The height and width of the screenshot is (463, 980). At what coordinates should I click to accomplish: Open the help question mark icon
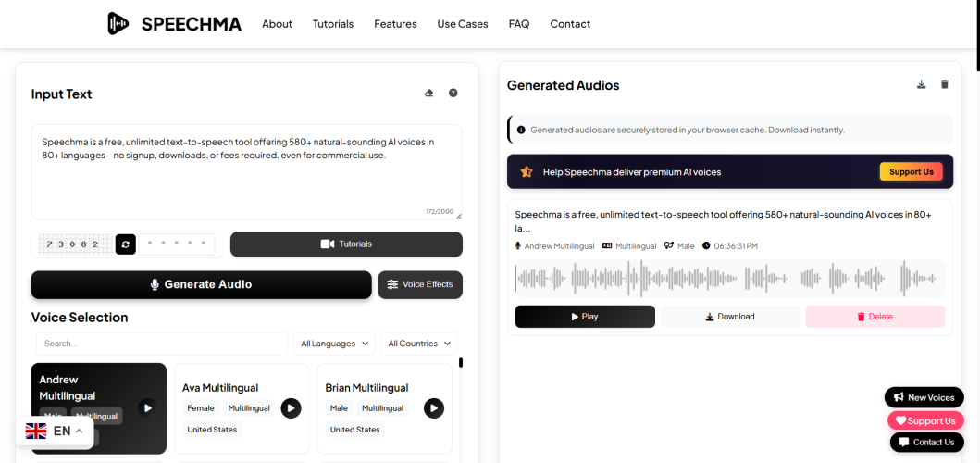453,94
